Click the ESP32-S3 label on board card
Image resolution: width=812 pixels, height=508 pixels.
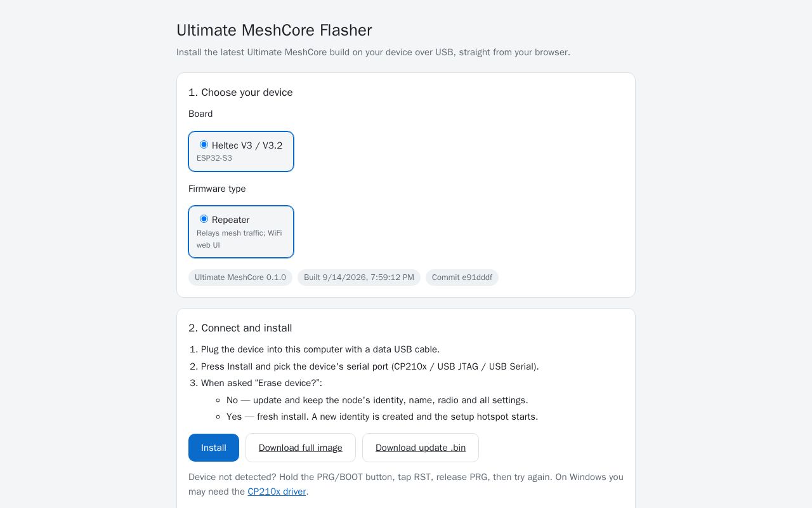tap(214, 158)
